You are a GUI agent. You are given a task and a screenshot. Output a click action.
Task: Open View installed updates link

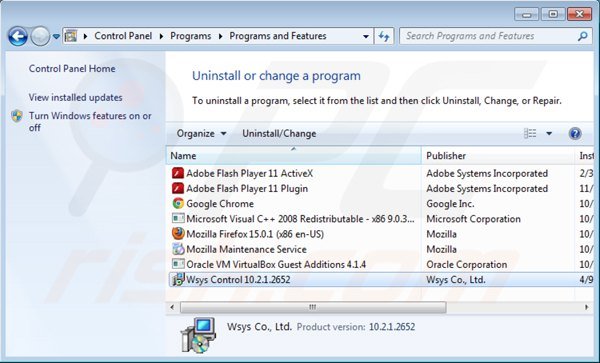[x=75, y=98]
